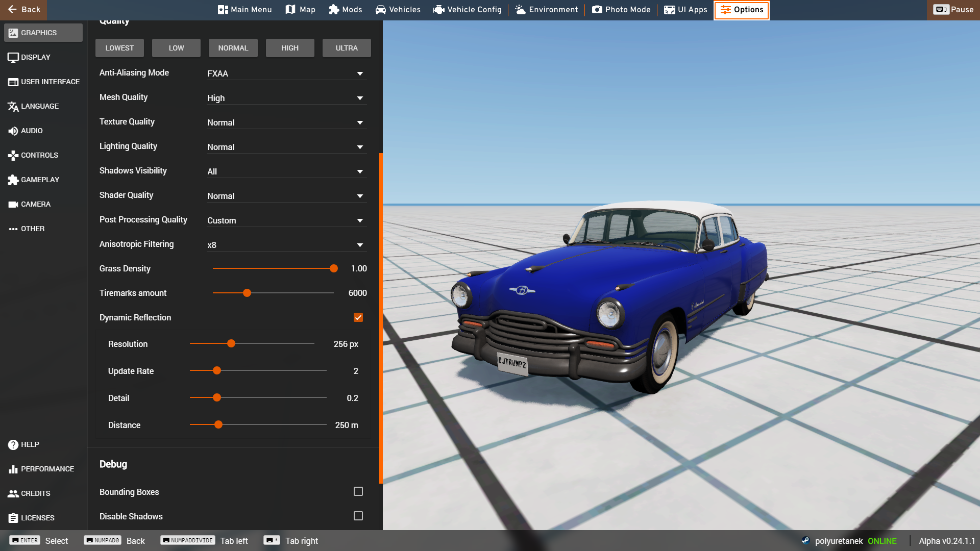Open Photo Mode camera icon
Screen dimensions: 980x551
(597, 10)
